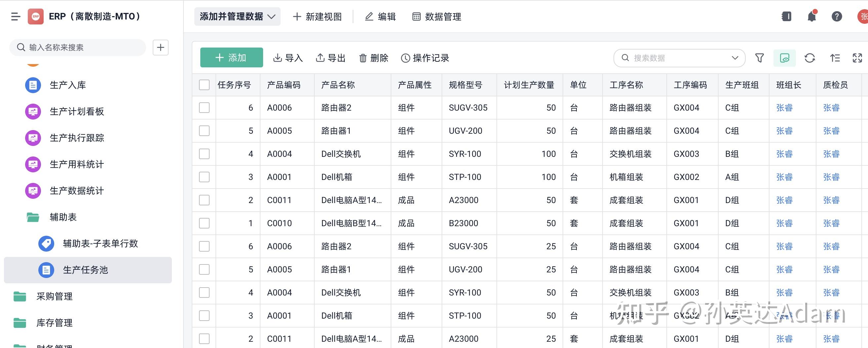Viewport: 868px width, 348px height.
Task: Expand the 搜索数据 dropdown arrow
Action: (735, 58)
